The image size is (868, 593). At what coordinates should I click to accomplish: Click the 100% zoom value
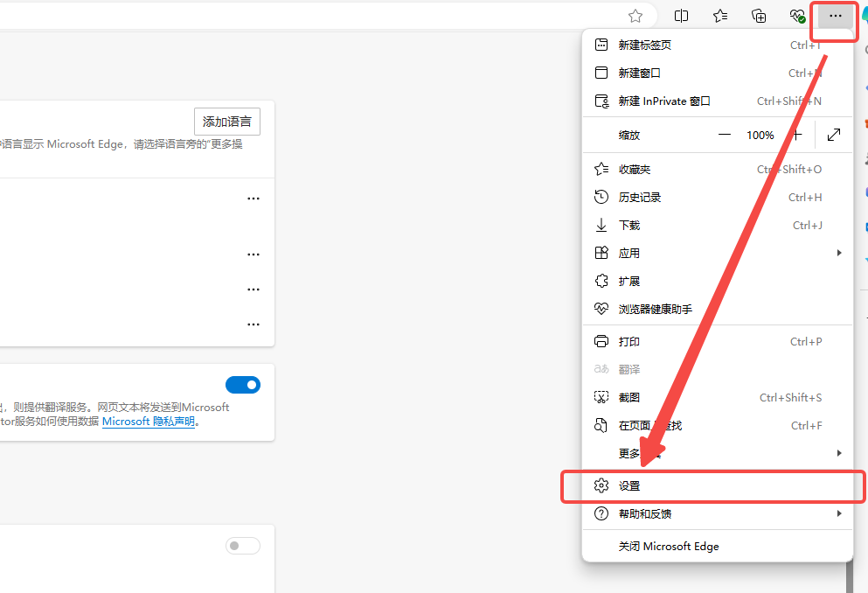760,135
